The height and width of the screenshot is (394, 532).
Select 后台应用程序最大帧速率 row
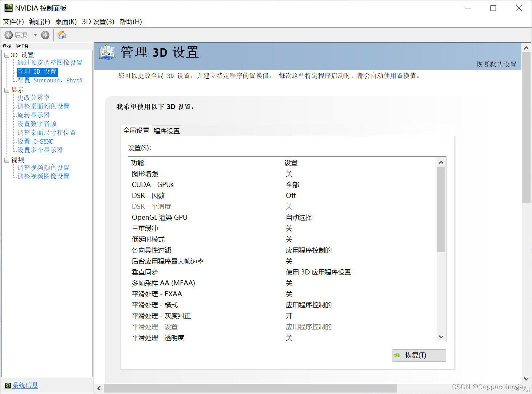point(282,261)
